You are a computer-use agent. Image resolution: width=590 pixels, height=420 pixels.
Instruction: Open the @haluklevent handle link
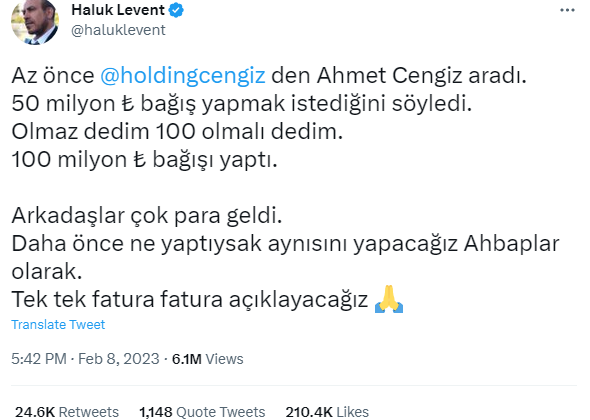[x=118, y=30]
